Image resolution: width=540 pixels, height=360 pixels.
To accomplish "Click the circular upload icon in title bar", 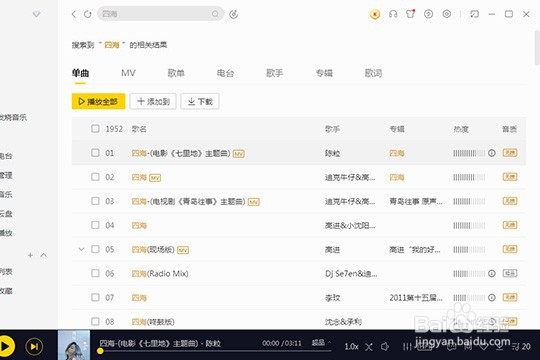I will click(x=428, y=14).
